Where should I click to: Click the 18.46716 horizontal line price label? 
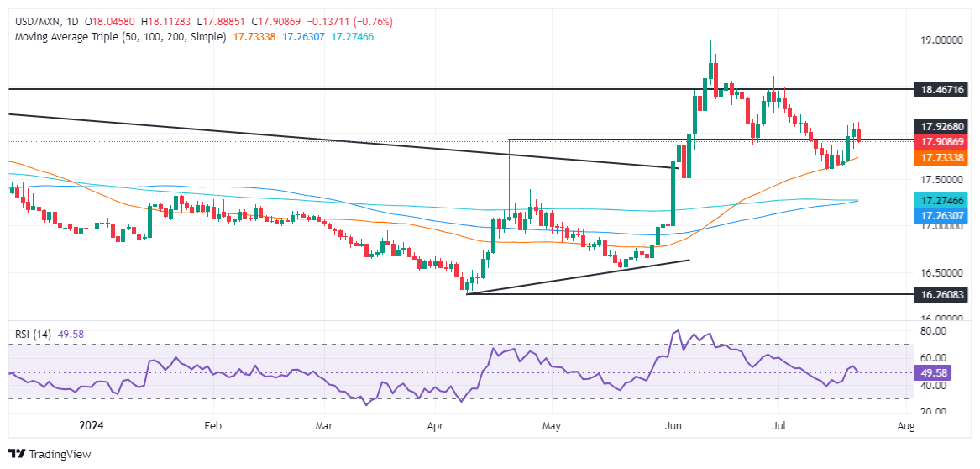(944, 90)
